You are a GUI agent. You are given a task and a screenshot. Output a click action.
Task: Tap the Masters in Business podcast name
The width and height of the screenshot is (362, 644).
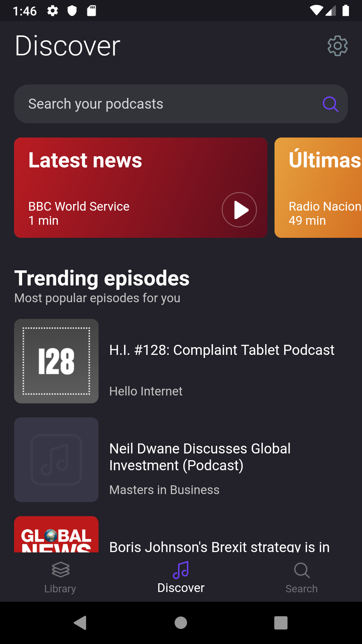click(164, 490)
